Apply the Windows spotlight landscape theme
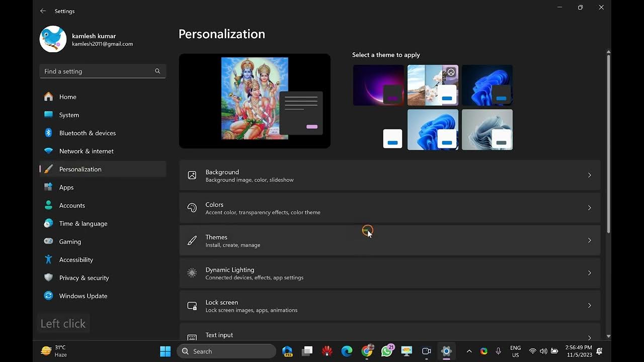Image resolution: width=644 pixels, height=362 pixels. click(x=433, y=85)
